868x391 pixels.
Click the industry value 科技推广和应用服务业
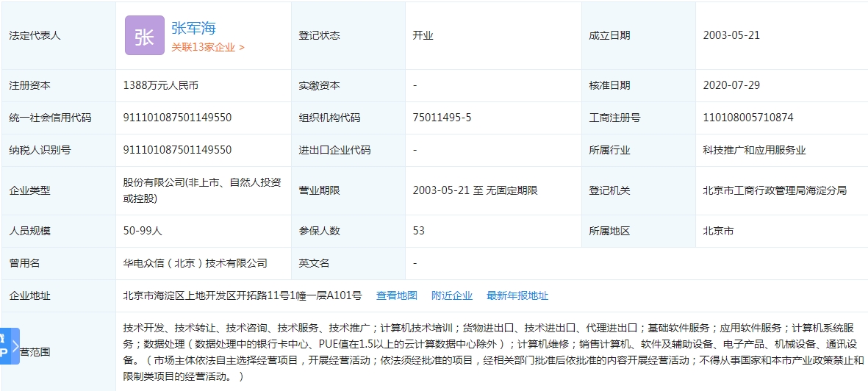coord(754,150)
